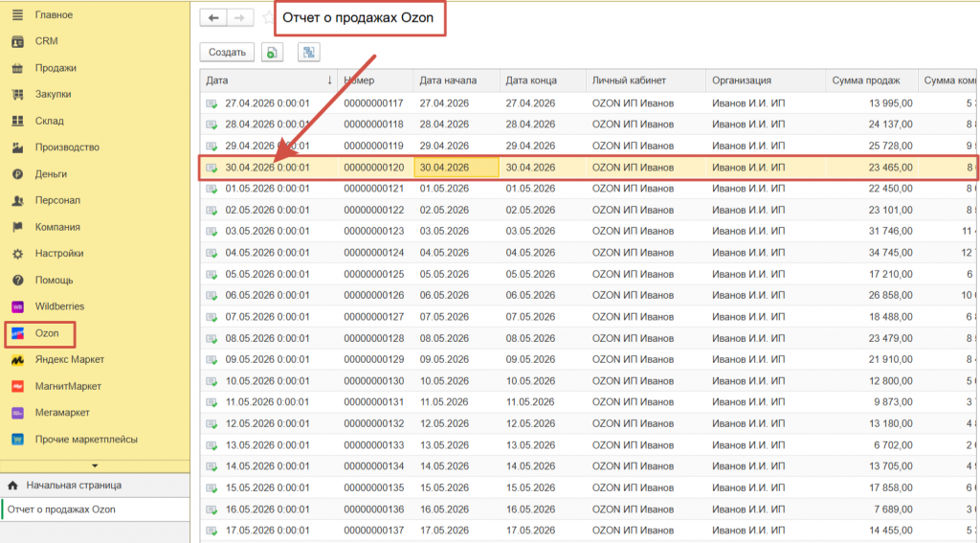Image resolution: width=980 pixels, height=543 pixels.
Task: Open the Деньги menu section
Action: tap(51, 174)
